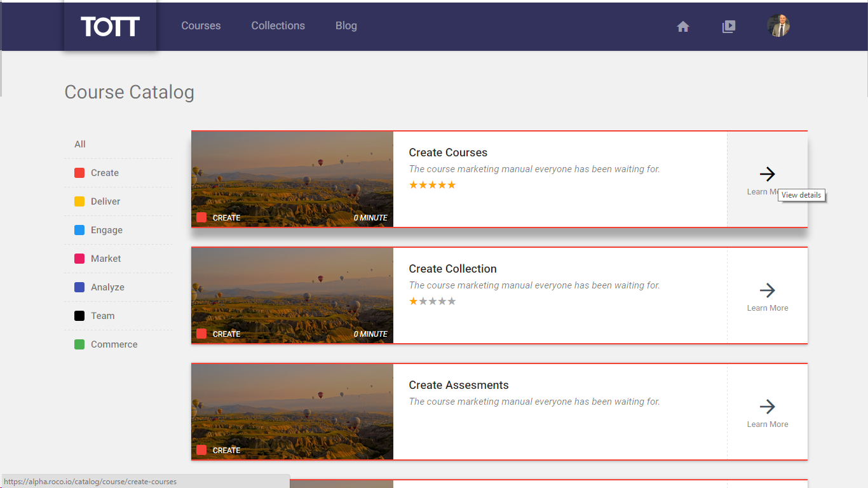Go to the Blog page

[x=346, y=26]
